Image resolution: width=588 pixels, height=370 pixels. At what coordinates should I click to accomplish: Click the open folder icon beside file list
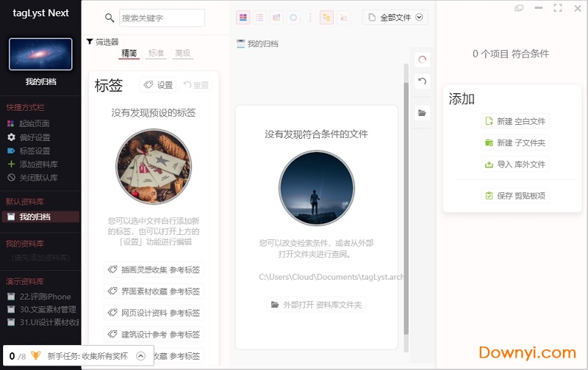pyautogui.click(x=422, y=112)
